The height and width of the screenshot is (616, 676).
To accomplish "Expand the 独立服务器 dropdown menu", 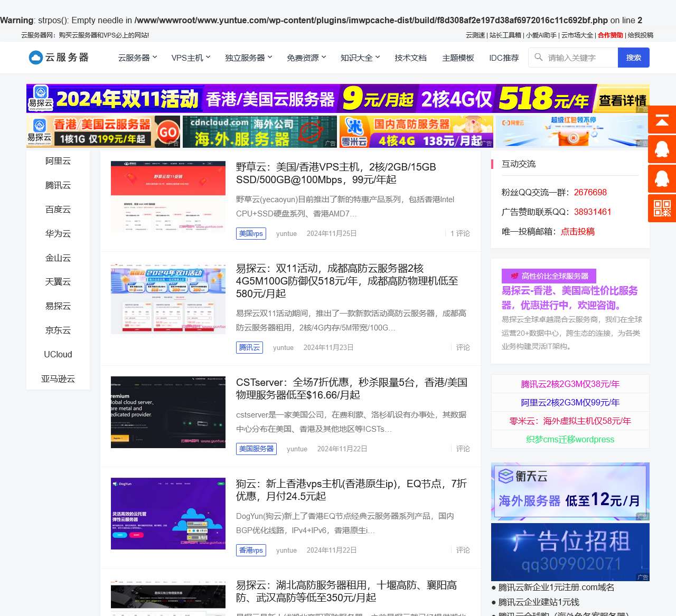I will coord(249,58).
